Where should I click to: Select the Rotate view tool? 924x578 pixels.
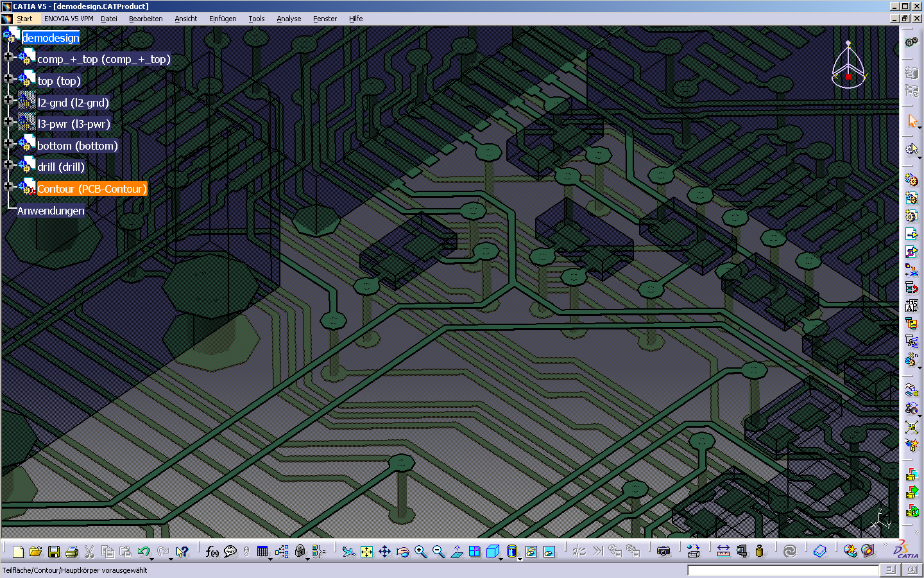pos(402,552)
